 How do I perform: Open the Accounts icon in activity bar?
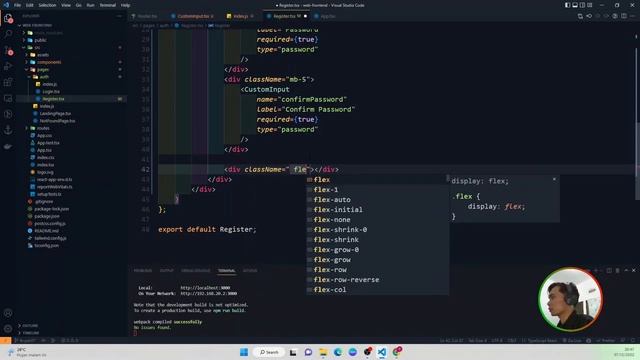point(8,313)
